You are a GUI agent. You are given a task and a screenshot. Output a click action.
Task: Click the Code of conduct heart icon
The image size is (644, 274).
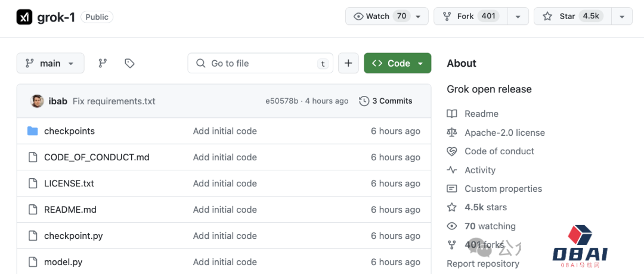[x=452, y=151]
